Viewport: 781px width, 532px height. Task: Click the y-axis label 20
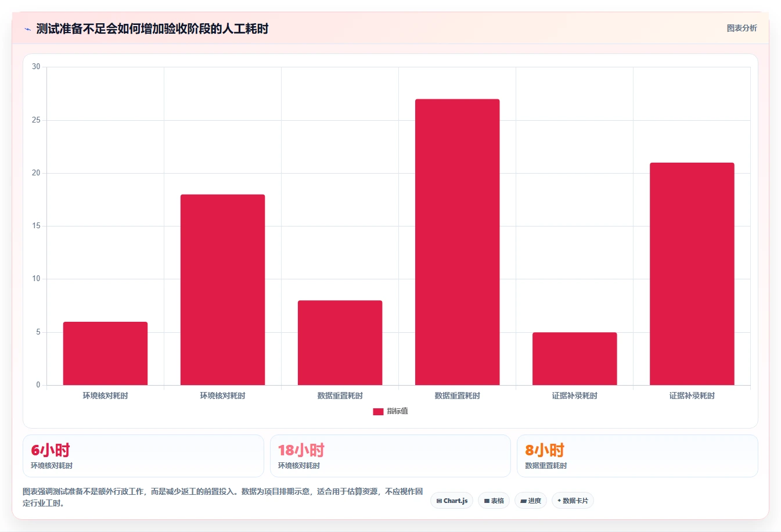pos(36,173)
